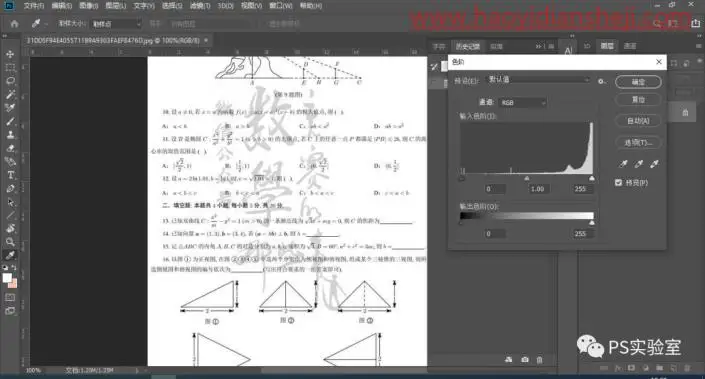Pick the white point eyedropper in Levels
Image resolution: width=705 pixels, height=379 pixels.
coord(654,164)
